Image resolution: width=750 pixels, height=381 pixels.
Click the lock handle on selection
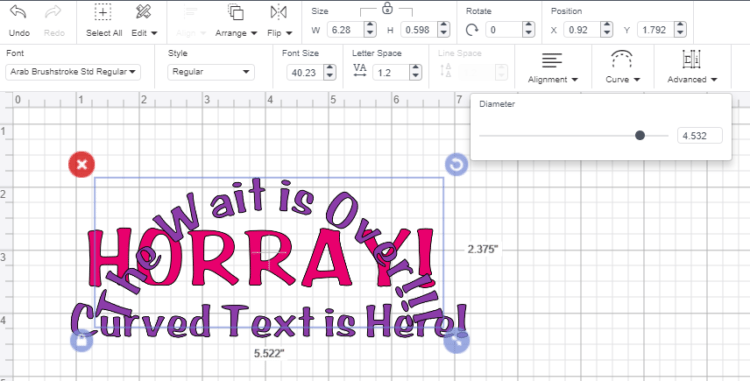[x=82, y=341]
